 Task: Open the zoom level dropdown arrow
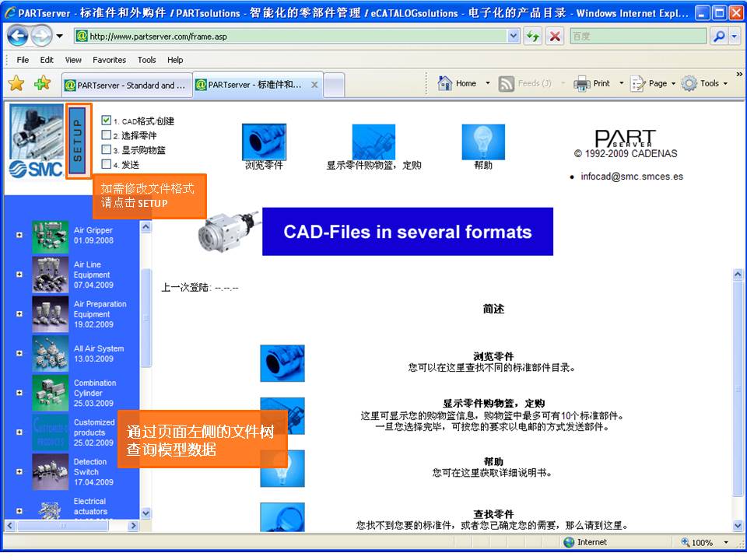726,542
